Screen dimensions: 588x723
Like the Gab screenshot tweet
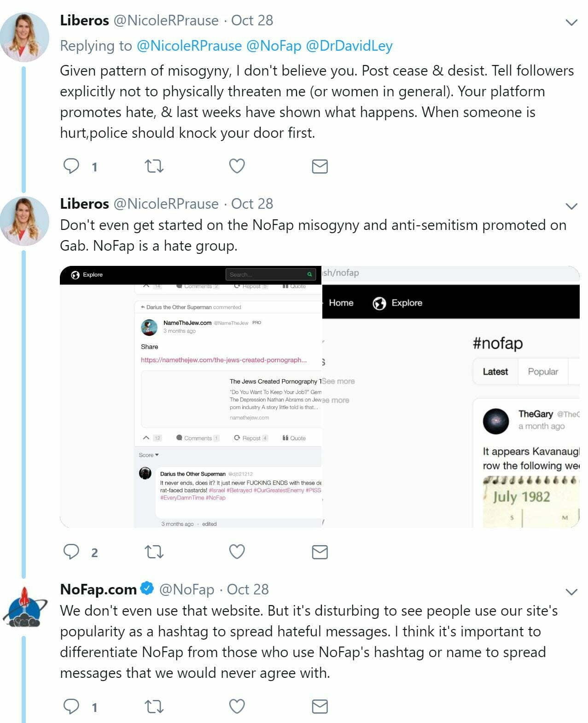(x=237, y=552)
